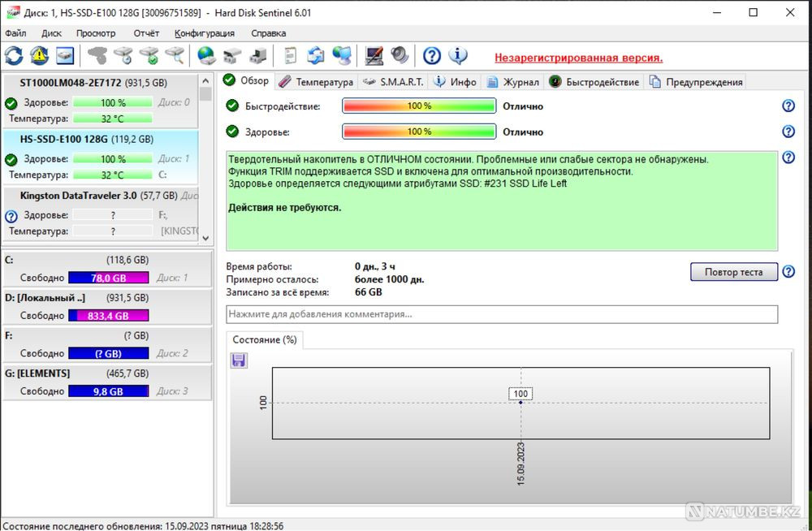
Task: Click the Повтор теста button
Action: tap(734, 271)
